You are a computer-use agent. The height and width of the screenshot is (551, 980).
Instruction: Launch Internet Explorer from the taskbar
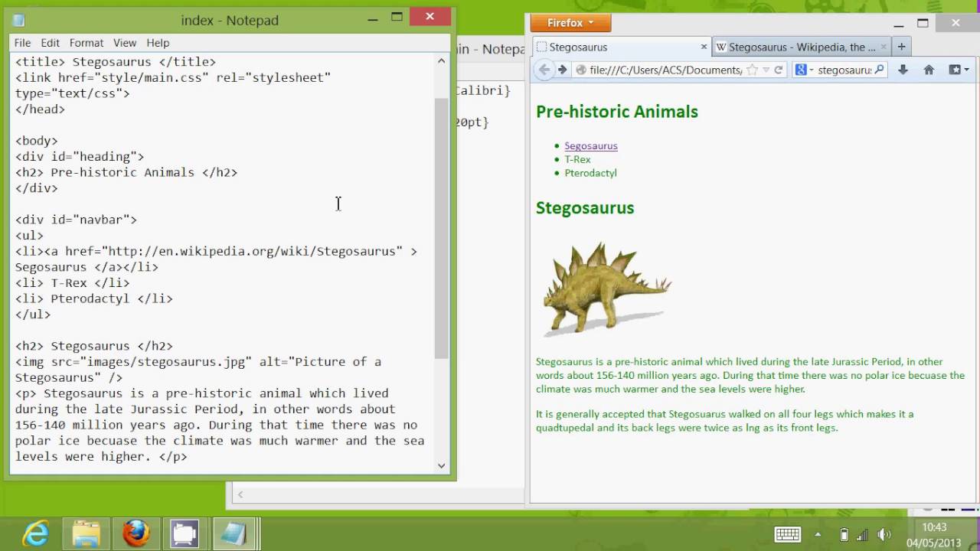35,533
